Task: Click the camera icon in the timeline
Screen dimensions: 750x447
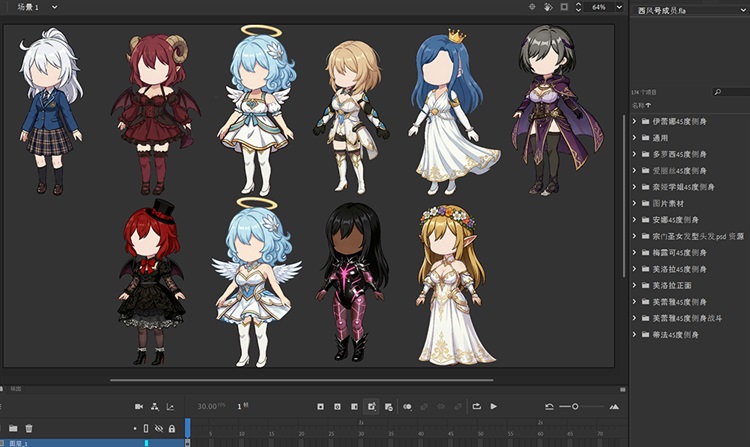Action: pos(139,406)
